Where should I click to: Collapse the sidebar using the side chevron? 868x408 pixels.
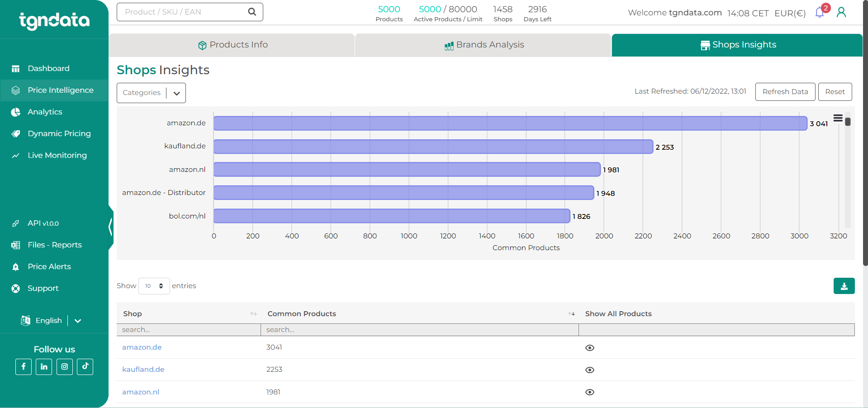tap(110, 227)
